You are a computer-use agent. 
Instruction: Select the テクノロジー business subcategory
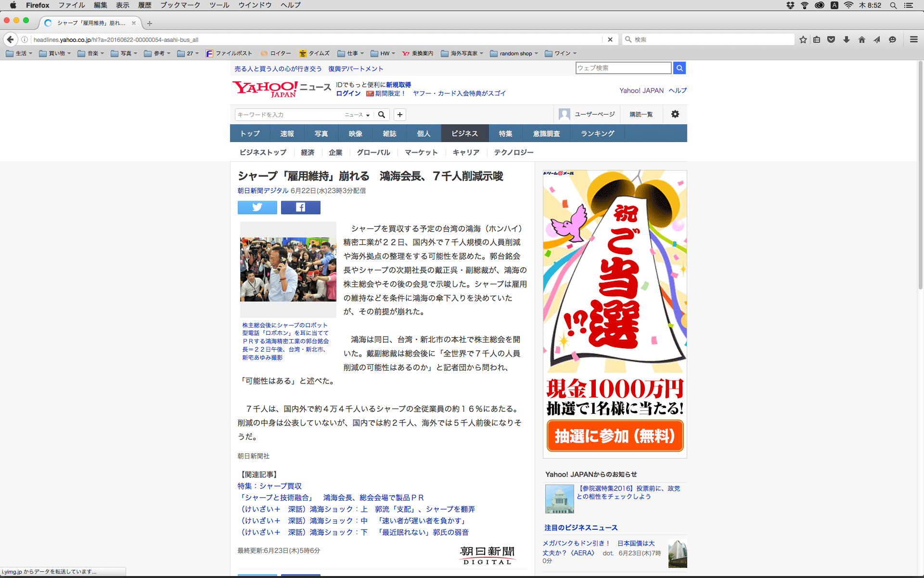coord(513,152)
